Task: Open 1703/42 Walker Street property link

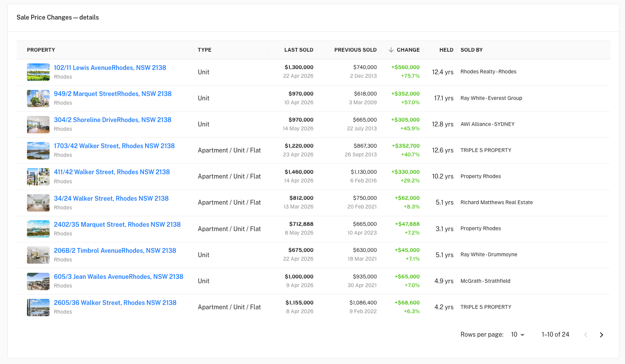Action: 114,146
